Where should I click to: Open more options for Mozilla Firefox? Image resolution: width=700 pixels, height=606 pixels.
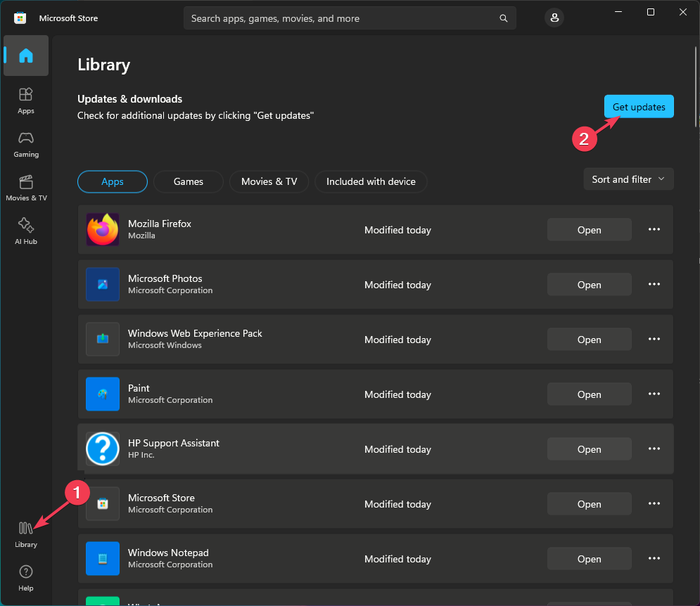pos(654,229)
